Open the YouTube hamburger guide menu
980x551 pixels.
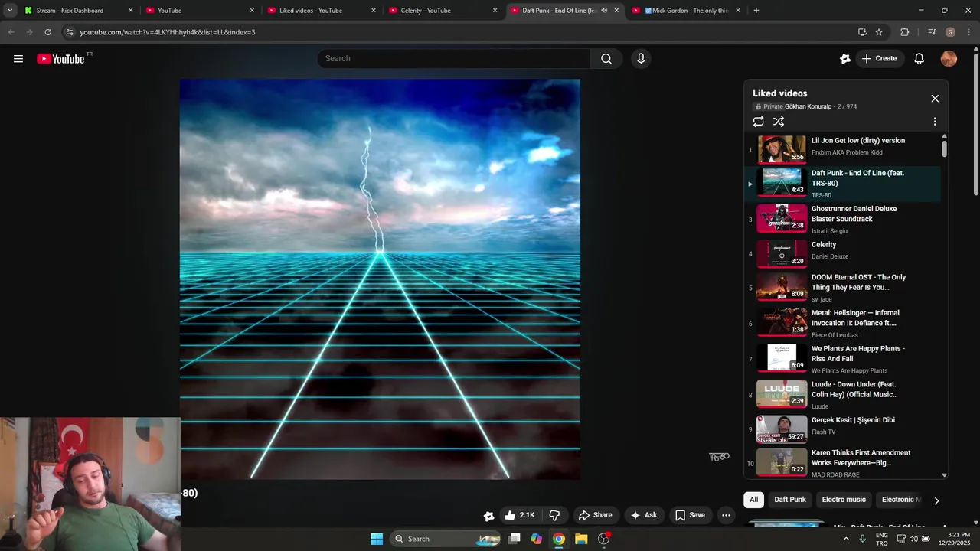18,59
